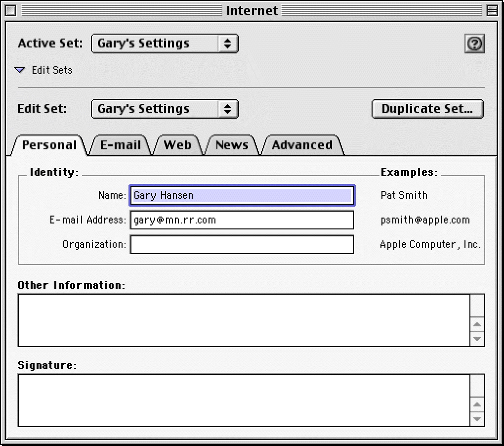The width and height of the screenshot is (504, 446).
Task: Click the Edit Sets label
Action: point(52,70)
